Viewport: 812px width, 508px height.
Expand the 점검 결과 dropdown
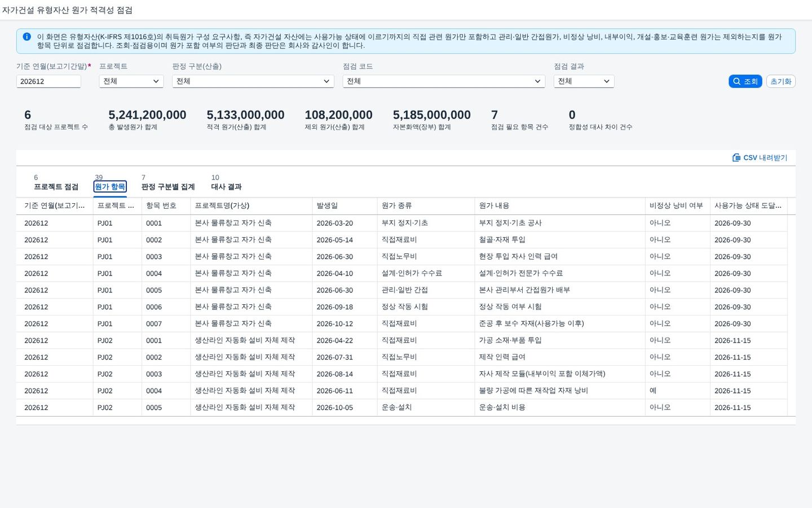coord(584,81)
